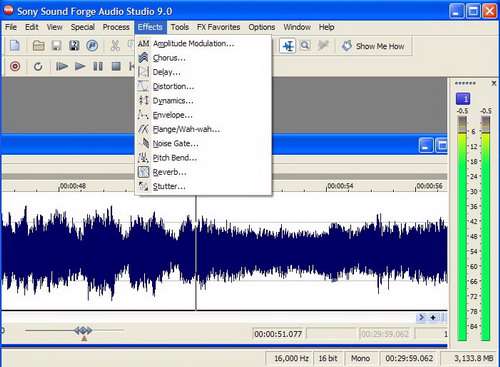Open the Options menu
500x367 pixels.
click(x=262, y=27)
